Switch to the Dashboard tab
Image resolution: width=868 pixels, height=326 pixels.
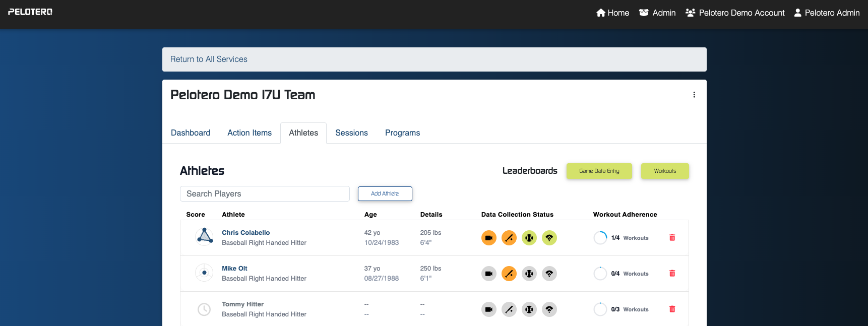[x=191, y=133]
